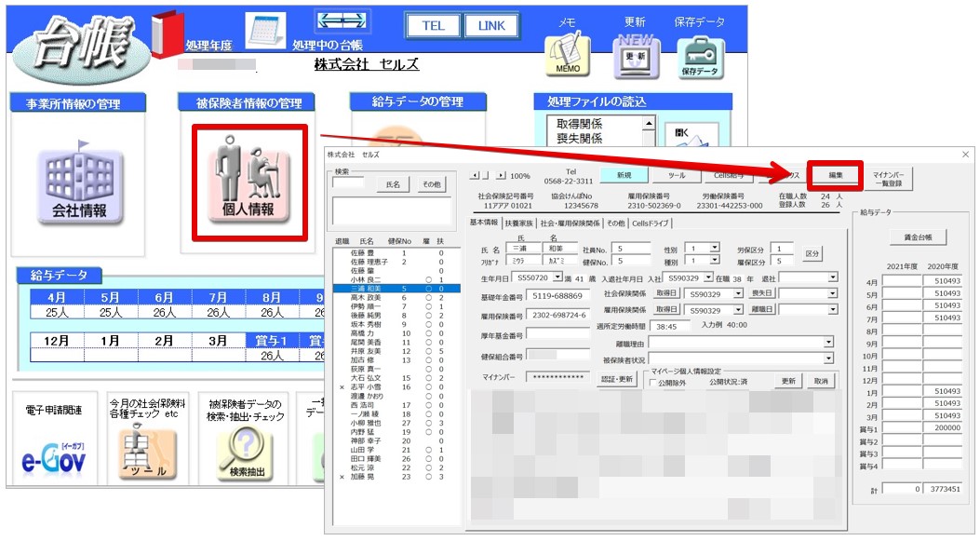Click the TEL button in the header
980x541 pixels.
433,26
